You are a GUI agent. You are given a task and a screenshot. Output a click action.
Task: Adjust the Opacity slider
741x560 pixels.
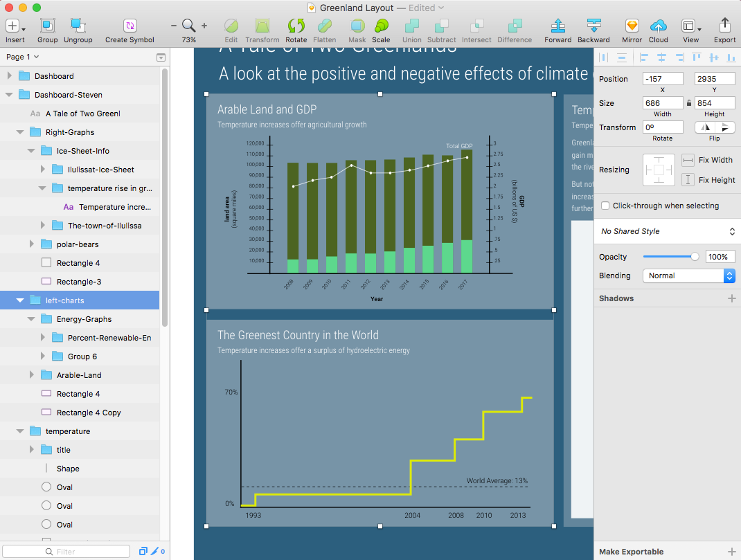pos(695,257)
